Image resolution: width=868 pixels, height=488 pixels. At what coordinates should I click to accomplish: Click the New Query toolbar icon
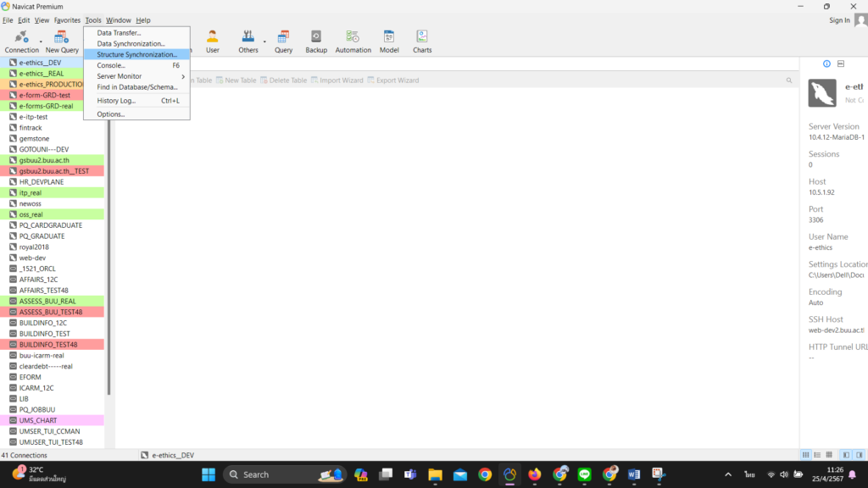pyautogui.click(x=62, y=41)
